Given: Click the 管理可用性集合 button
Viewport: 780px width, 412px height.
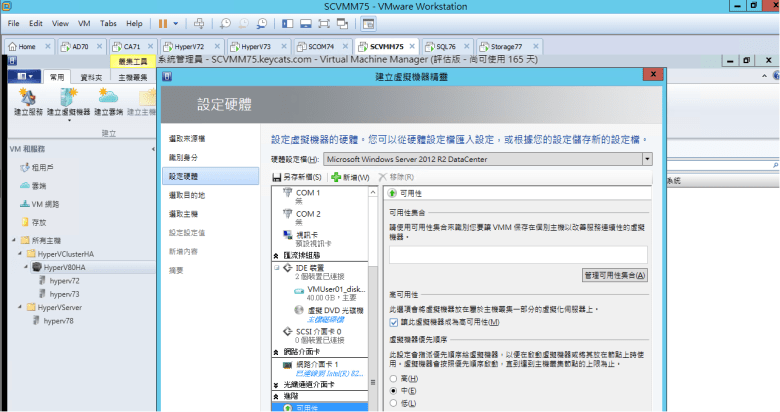Looking at the screenshot, I should [x=614, y=275].
